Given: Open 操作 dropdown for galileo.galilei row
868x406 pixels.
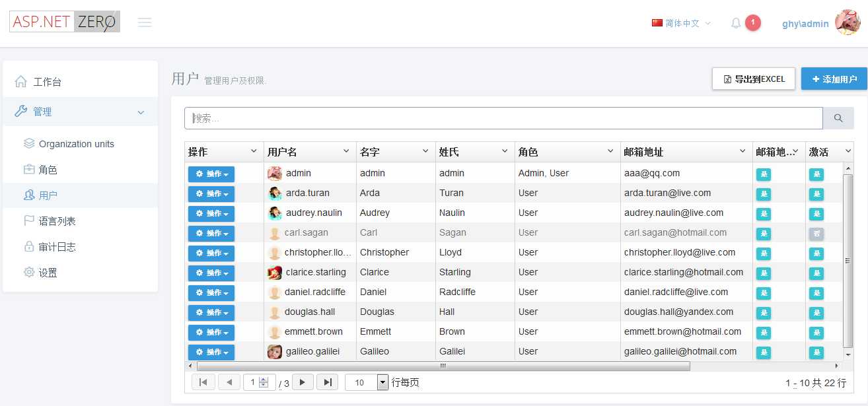Looking at the screenshot, I should (x=211, y=352).
